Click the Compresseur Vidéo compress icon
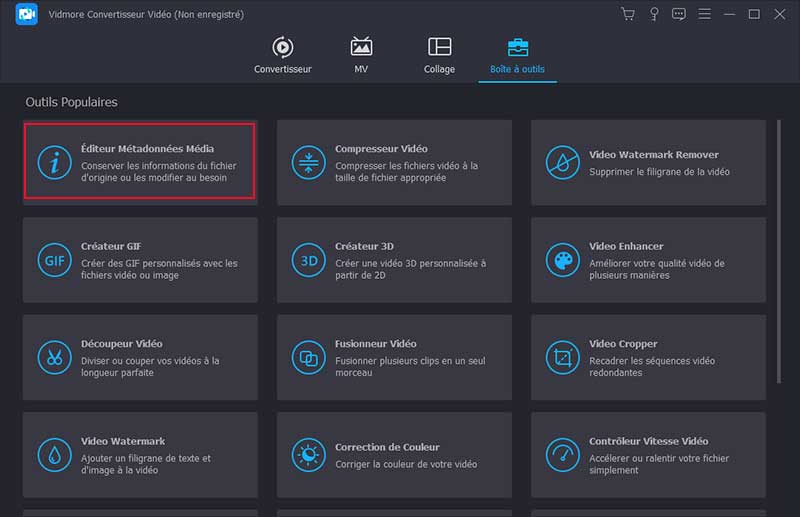The width and height of the screenshot is (800, 517). point(308,163)
